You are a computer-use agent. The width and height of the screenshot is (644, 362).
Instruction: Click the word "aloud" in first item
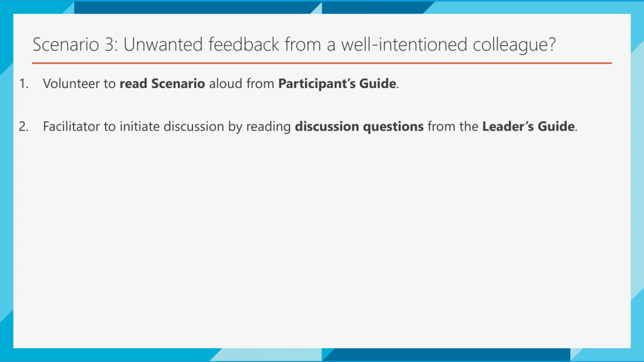coord(225,83)
